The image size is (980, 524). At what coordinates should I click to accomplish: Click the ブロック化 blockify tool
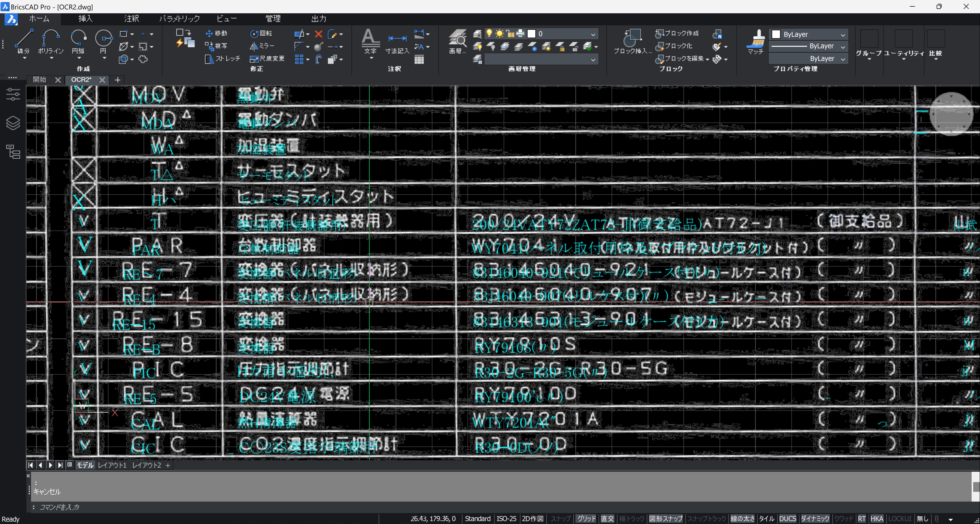click(x=674, y=46)
